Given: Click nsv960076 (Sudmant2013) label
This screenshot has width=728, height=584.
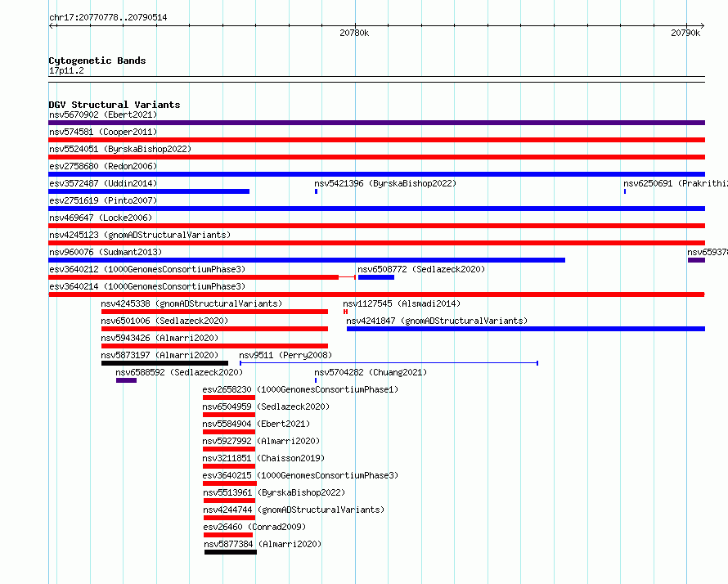Looking at the screenshot, I should [x=106, y=252].
